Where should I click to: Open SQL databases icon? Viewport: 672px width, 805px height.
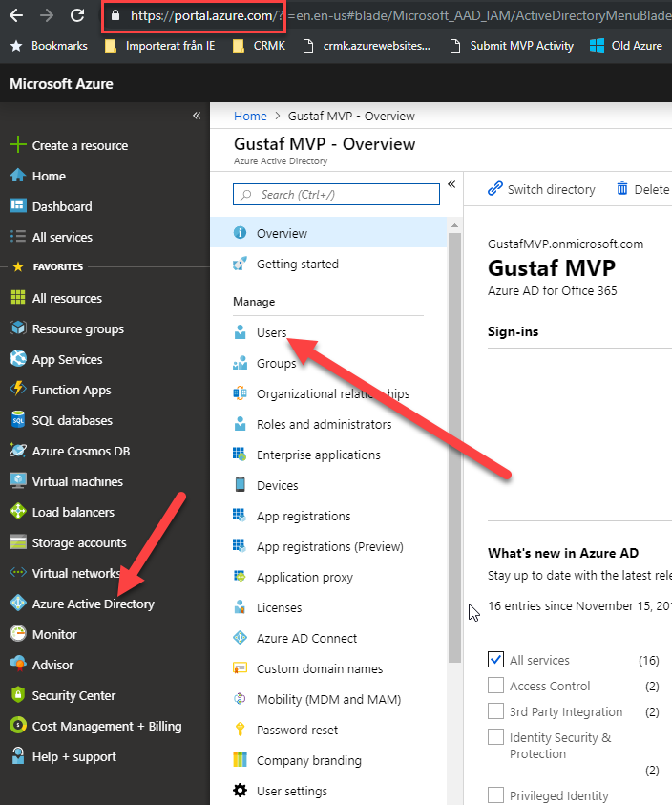[x=17, y=419]
